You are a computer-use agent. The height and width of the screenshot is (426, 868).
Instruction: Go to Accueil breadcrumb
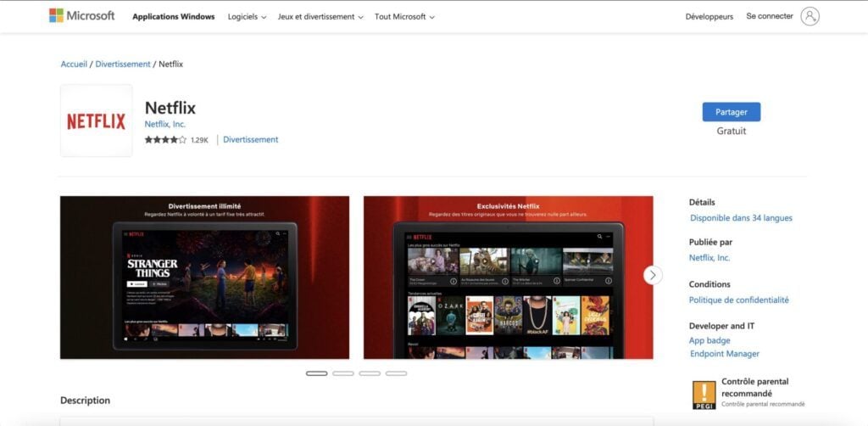point(75,64)
